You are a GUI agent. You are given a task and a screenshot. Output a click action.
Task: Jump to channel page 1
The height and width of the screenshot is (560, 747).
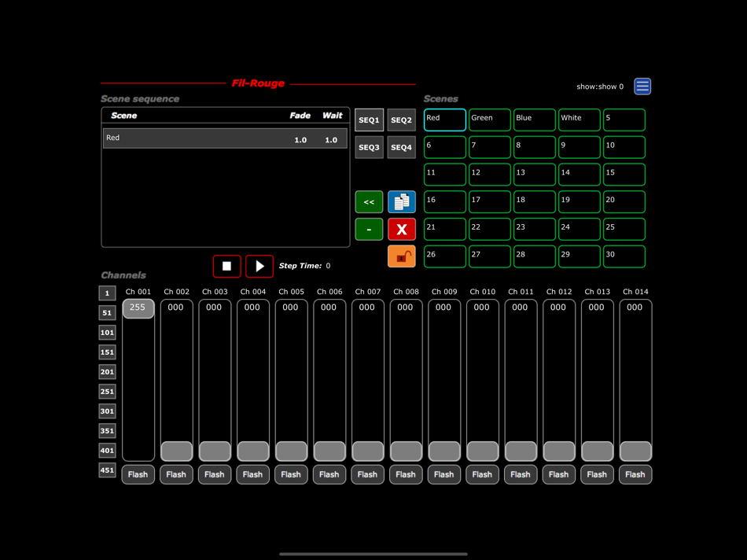[107, 293]
